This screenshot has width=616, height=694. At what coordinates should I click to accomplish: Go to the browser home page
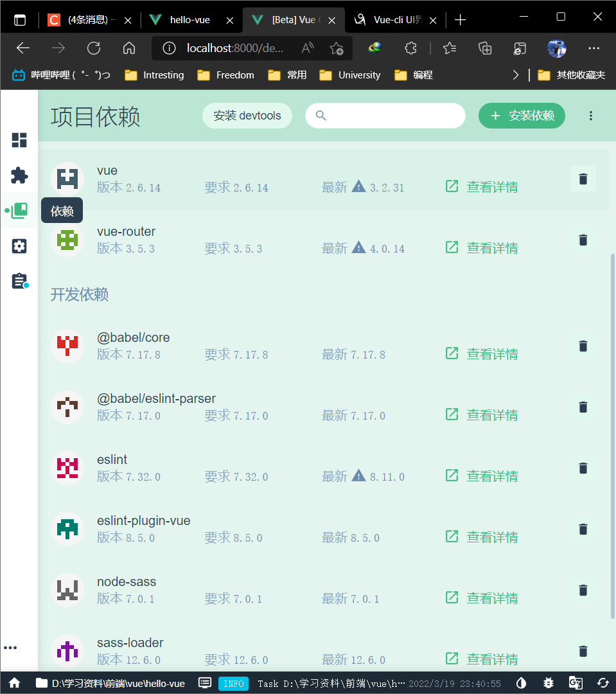[128, 48]
